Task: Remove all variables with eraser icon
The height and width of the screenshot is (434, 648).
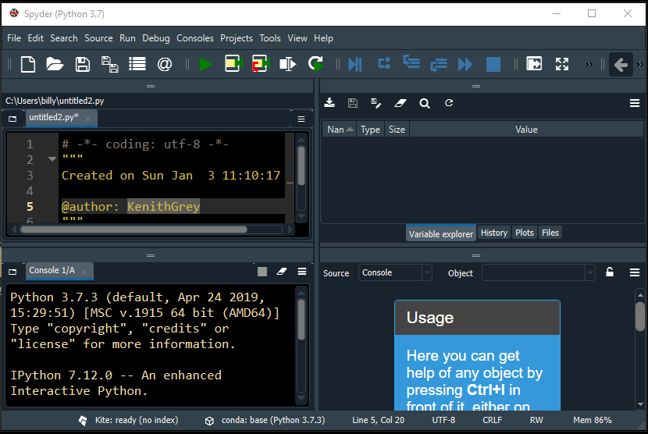Action: [x=401, y=103]
